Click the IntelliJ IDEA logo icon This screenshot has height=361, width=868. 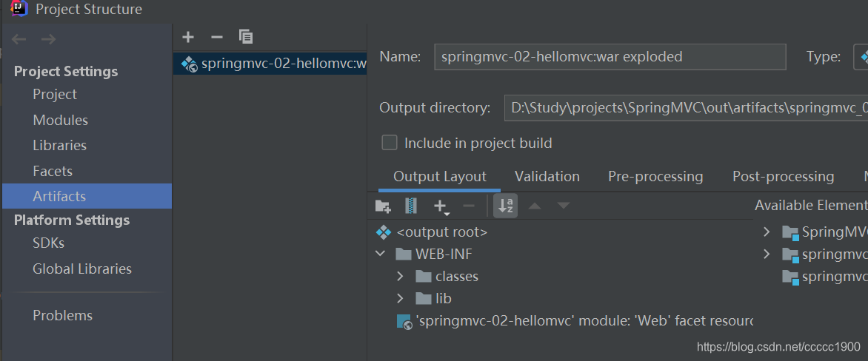click(19, 7)
